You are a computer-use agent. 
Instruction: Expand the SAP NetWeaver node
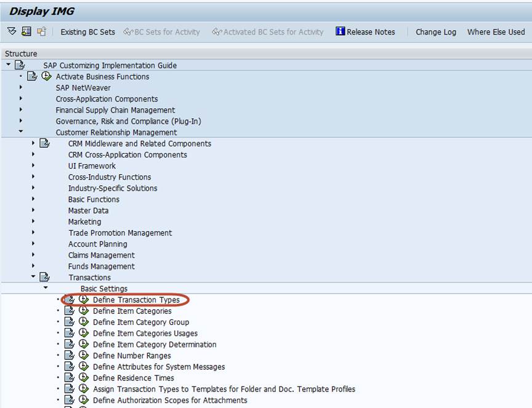click(x=21, y=87)
